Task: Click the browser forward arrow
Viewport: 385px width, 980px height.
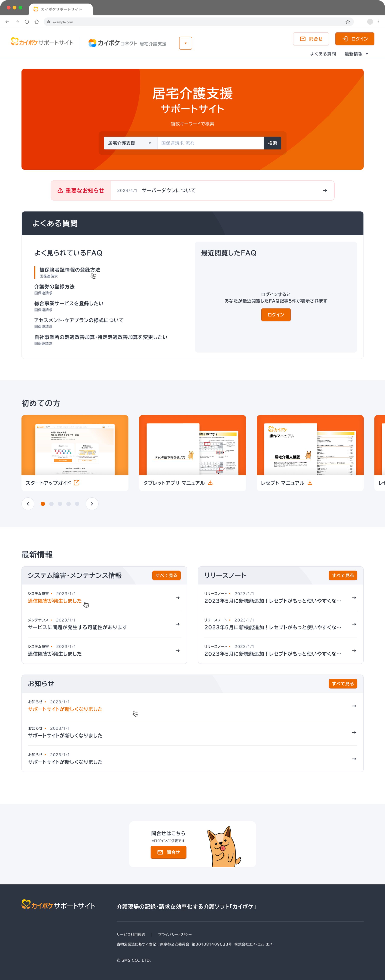Action: point(17,22)
